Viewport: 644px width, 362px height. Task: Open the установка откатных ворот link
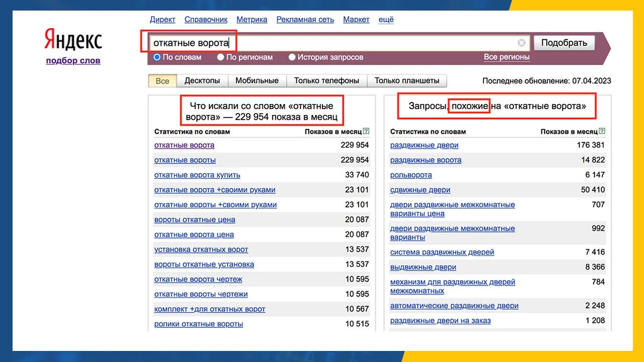(x=201, y=250)
